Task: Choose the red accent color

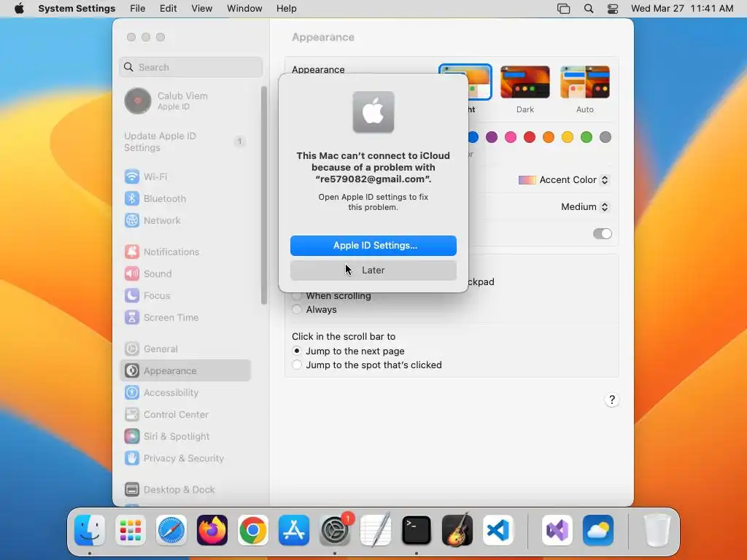Action: tap(530, 137)
